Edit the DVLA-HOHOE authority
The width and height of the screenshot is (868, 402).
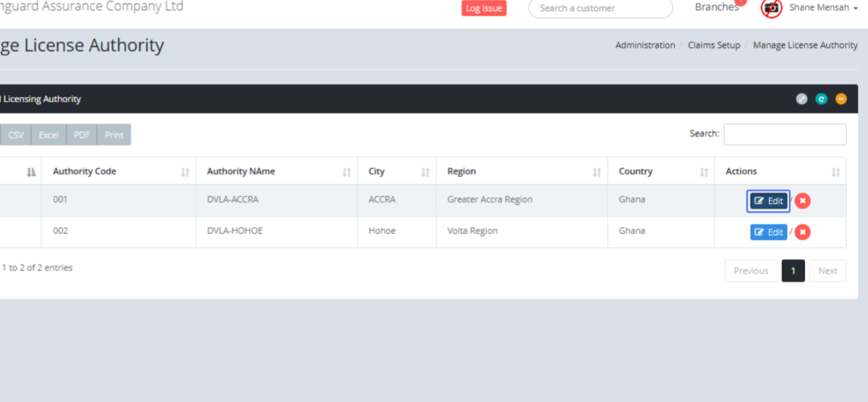pyautogui.click(x=768, y=232)
